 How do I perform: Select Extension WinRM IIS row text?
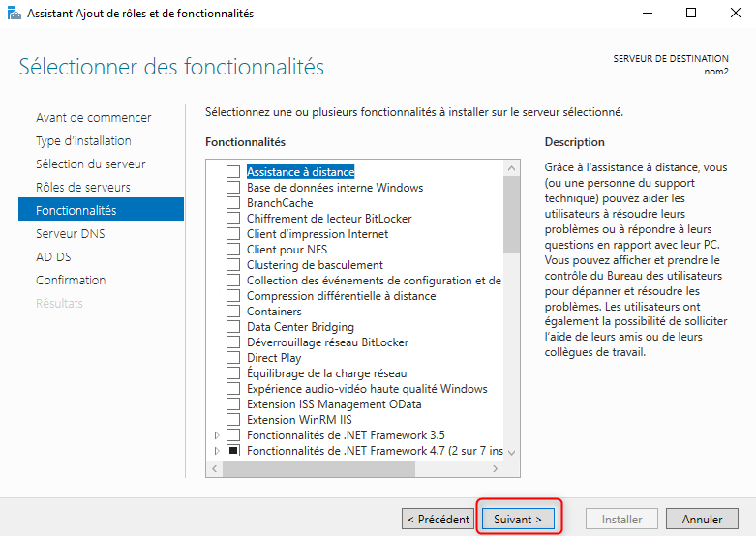pyautogui.click(x=299, y=419)
